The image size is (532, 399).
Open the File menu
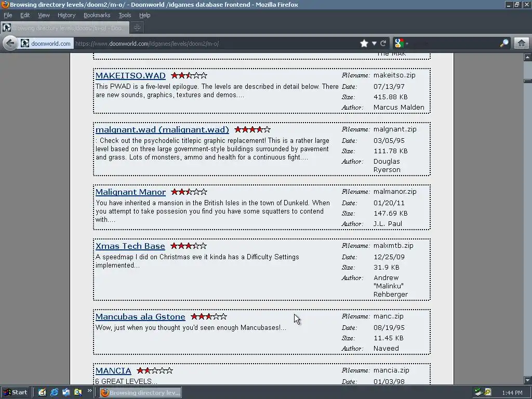point(8,15)
